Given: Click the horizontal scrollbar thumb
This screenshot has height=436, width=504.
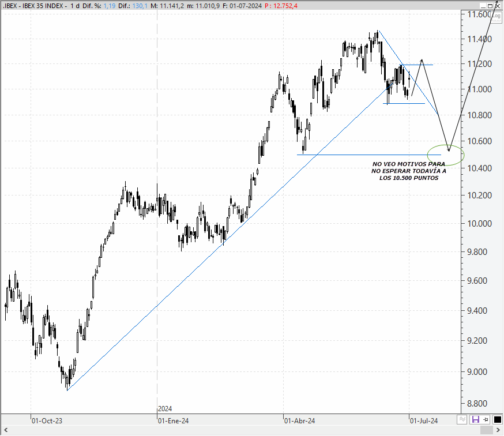Looking at the screenshot, I should click(x=486, y=430).
